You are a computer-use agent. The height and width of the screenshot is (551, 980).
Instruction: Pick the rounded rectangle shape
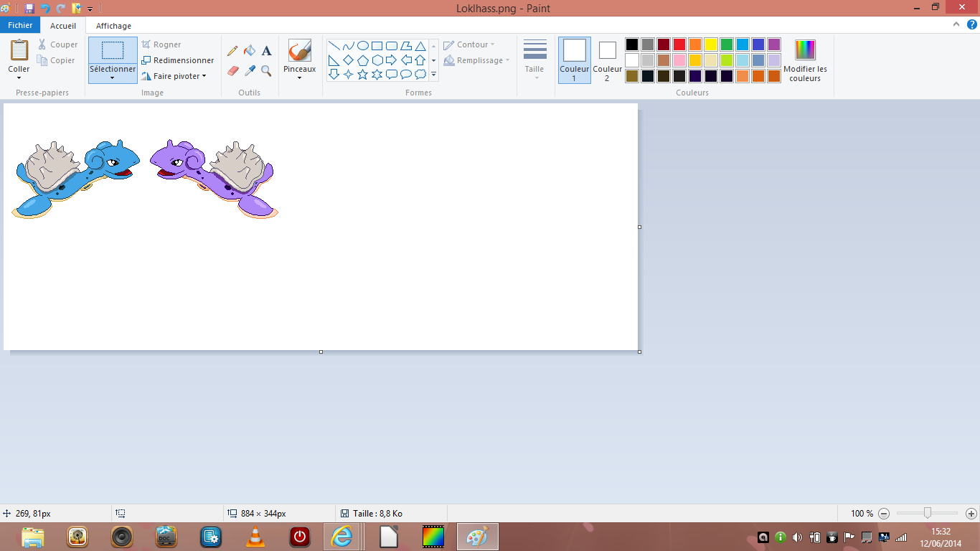point(392,46)
